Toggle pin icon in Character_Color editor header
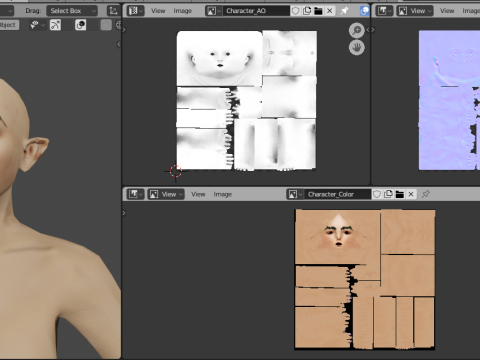This screenshot has width=480, height=360. (426, 194)
